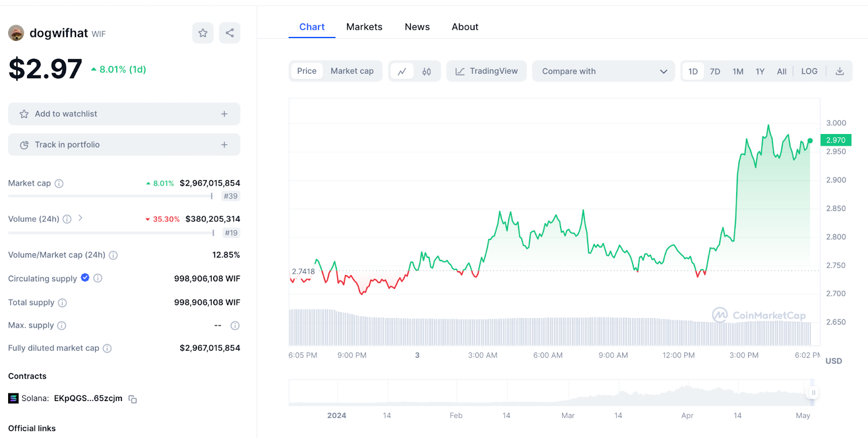Click the 12:00 PM axis label

click(x=679, y=356)
